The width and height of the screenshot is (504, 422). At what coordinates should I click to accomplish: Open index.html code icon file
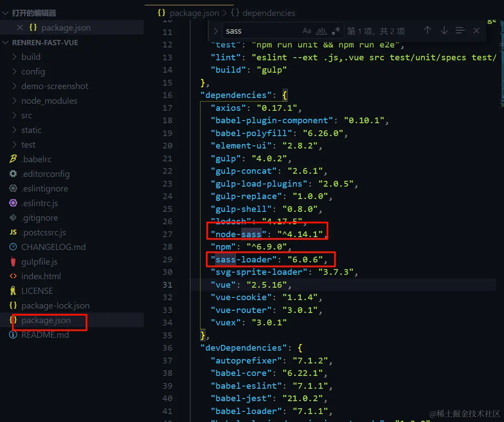click(x=13, y=276)
